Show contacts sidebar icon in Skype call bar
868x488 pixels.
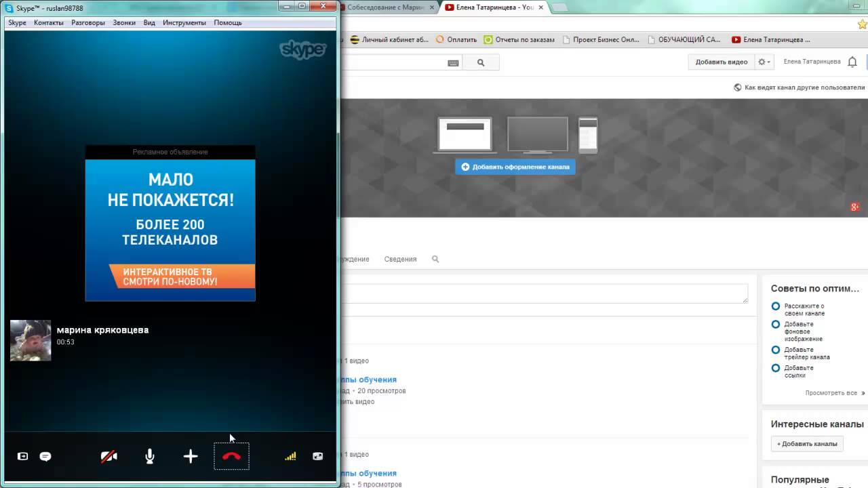point(22,456)
